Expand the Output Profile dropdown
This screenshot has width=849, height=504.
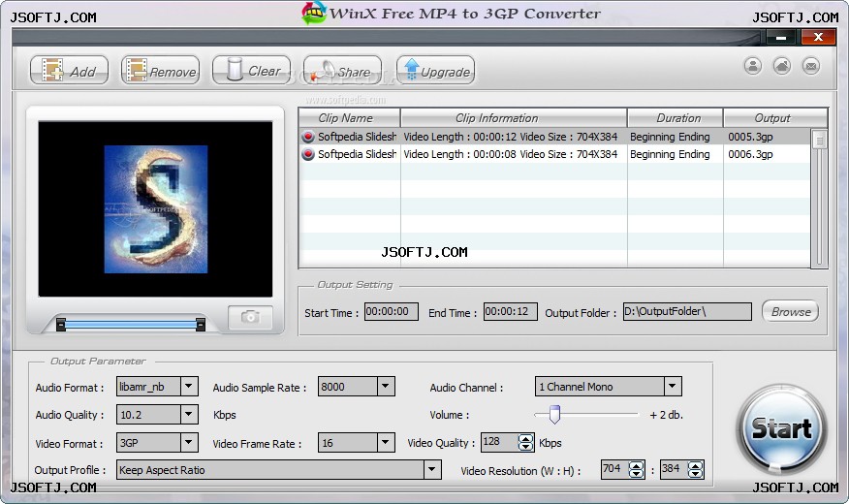(x=431, y=469)
